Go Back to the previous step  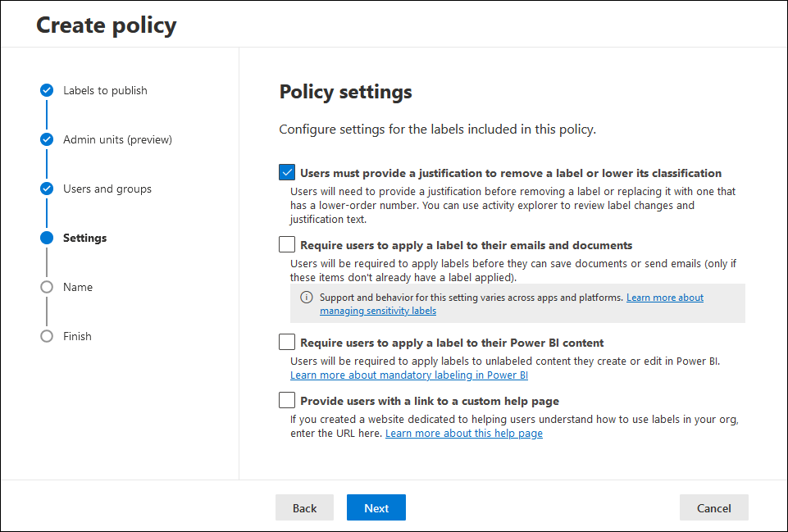click(x=304, y=508)
